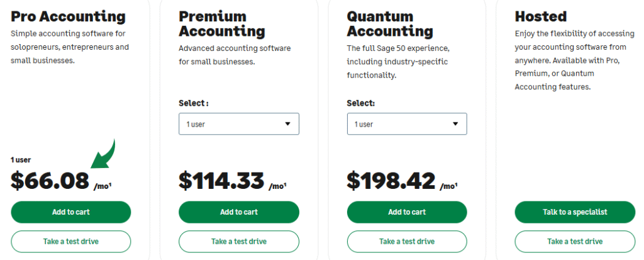Start a Premium Accounting test drive
This screenshot has width=644, height=260.
coord(238,241)
